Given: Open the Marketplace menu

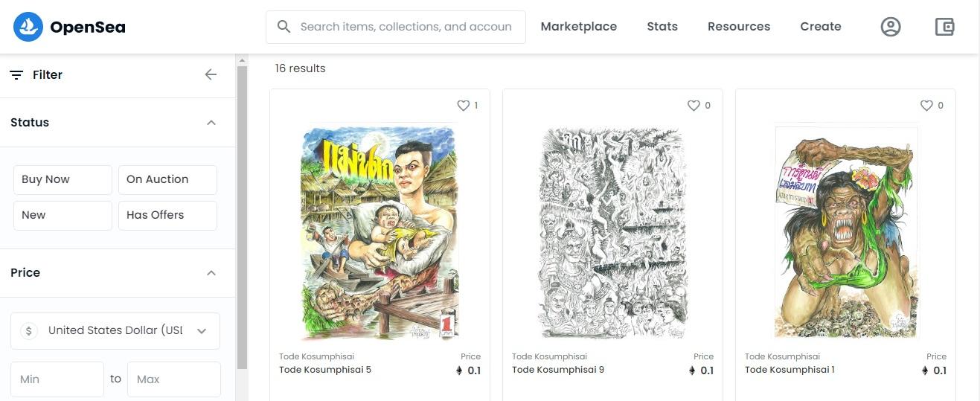Looking at the screenshot, I should click(578, 27).
